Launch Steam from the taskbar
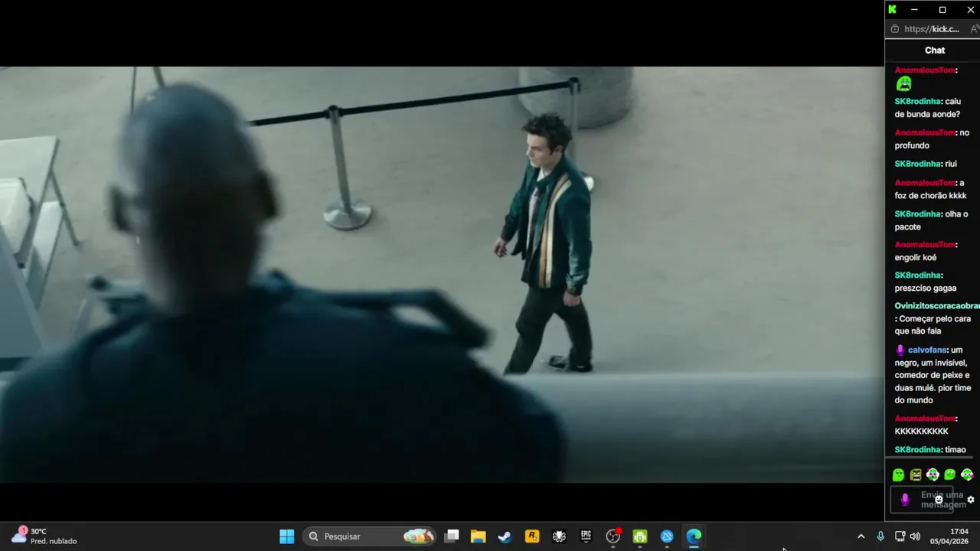Image resolution: width=980 pixels, height=551 pixels. tap(505, 536)
